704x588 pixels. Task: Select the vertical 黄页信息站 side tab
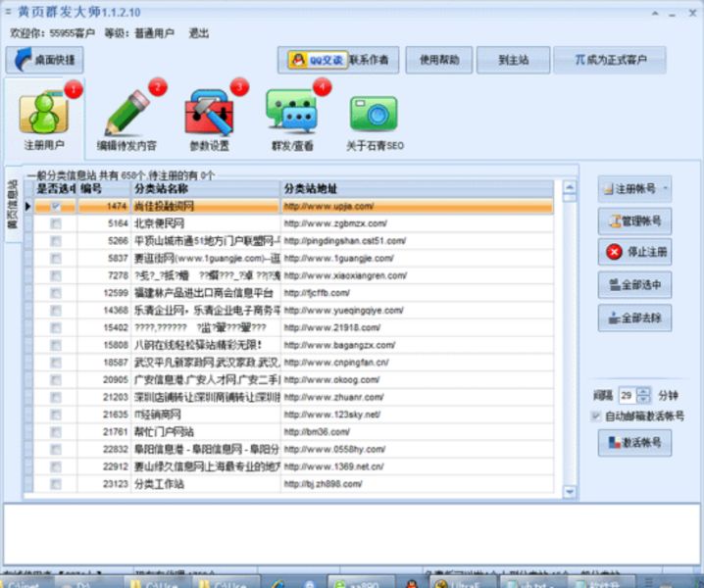click(x=13, y=204)
